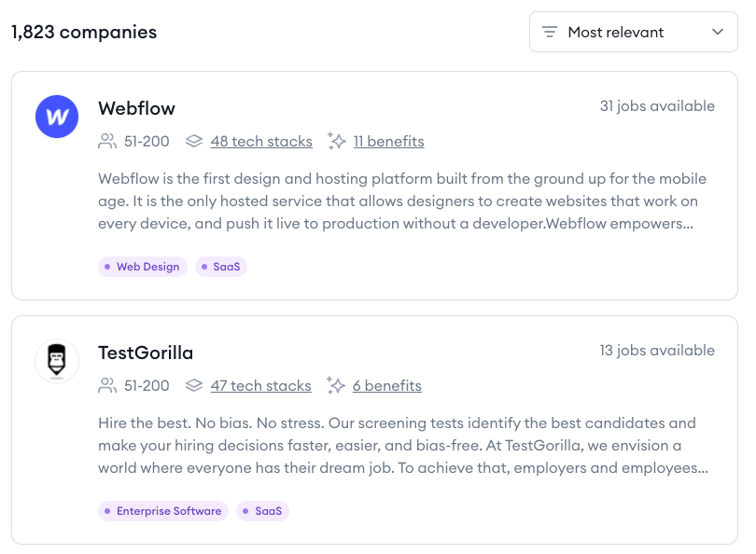The height and width of the screenshot is (554, 756).
Task: Select the Web Design tag
Action: [x=143, y=267]
